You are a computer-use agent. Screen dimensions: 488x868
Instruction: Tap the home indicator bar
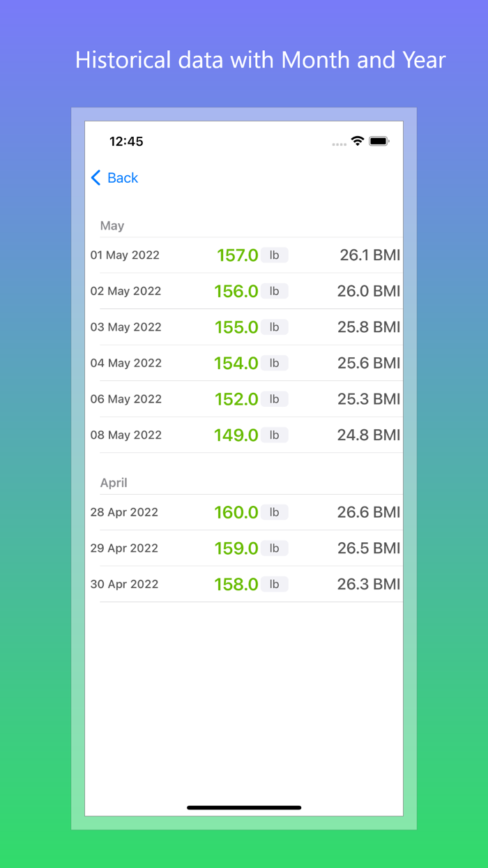pos(244,807)
